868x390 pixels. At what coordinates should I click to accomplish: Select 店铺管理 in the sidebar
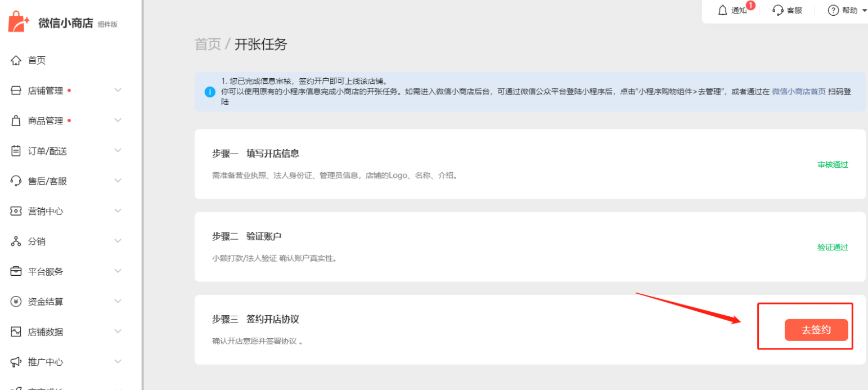[x=46, y=90]
